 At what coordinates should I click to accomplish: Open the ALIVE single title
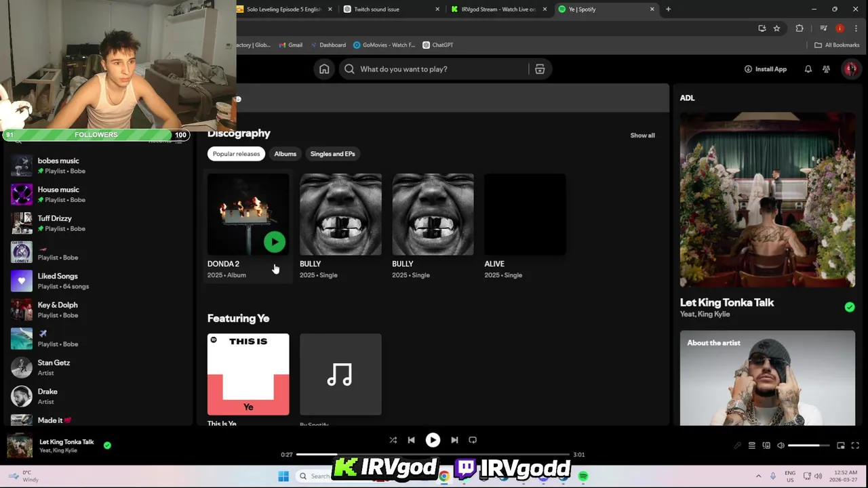tap(494, 264)
